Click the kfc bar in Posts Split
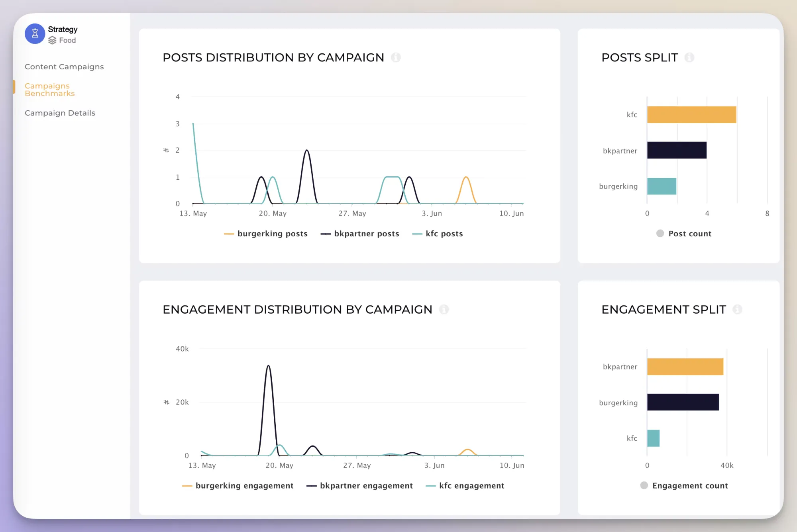The width and height of the screenshot is (797, 532). pos(691,115)
